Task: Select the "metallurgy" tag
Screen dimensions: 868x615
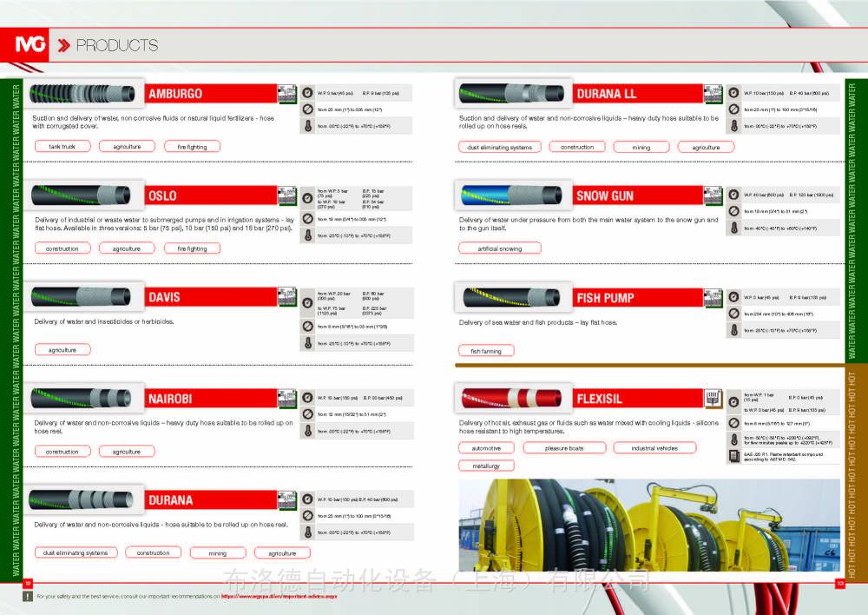Action: [x=486, y=466]
